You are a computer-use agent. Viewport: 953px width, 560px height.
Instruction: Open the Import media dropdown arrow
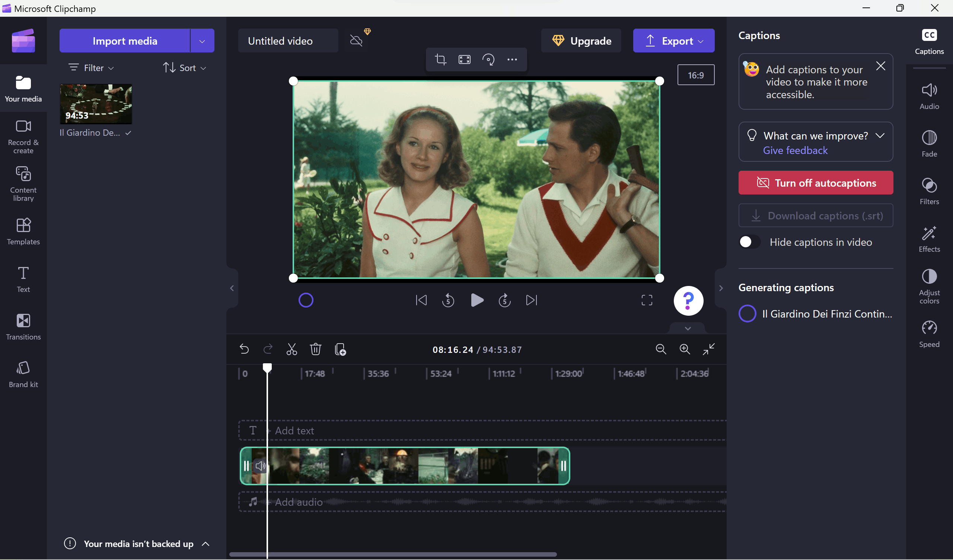[202, 41]
